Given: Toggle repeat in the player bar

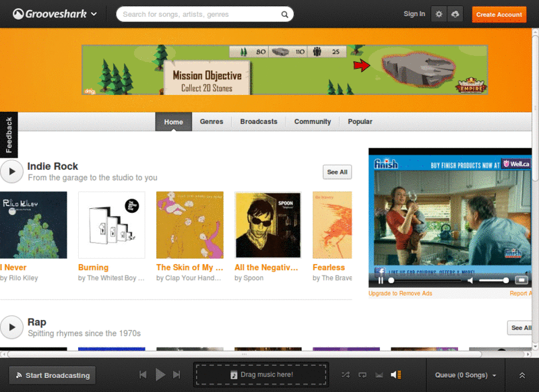Looking at the screenshot, I should point(362,374).
